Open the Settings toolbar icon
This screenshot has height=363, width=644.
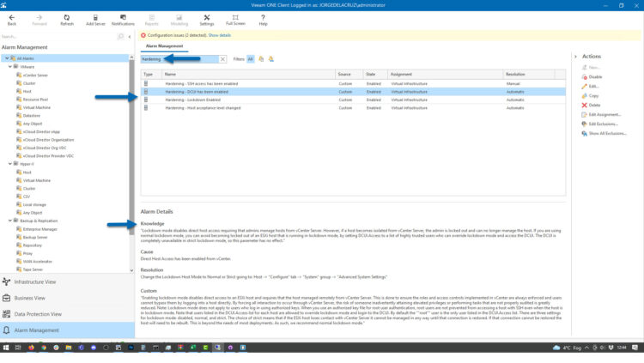[207, 20]
